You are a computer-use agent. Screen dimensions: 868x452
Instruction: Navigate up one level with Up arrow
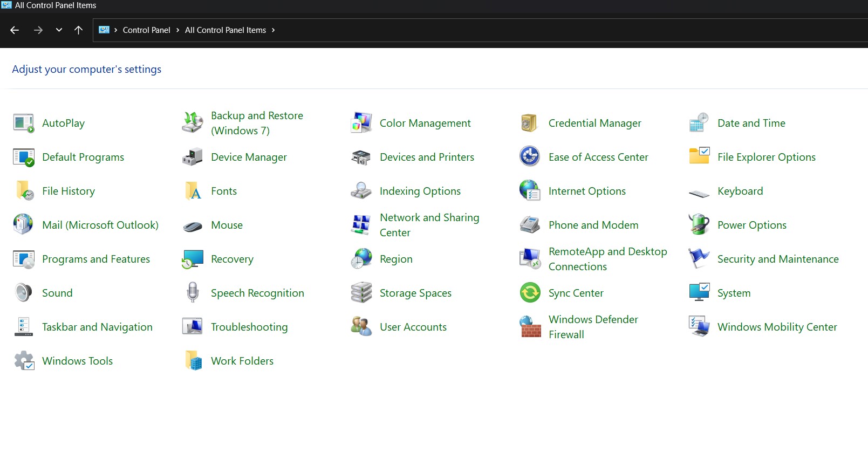click(x=78, y=30)
